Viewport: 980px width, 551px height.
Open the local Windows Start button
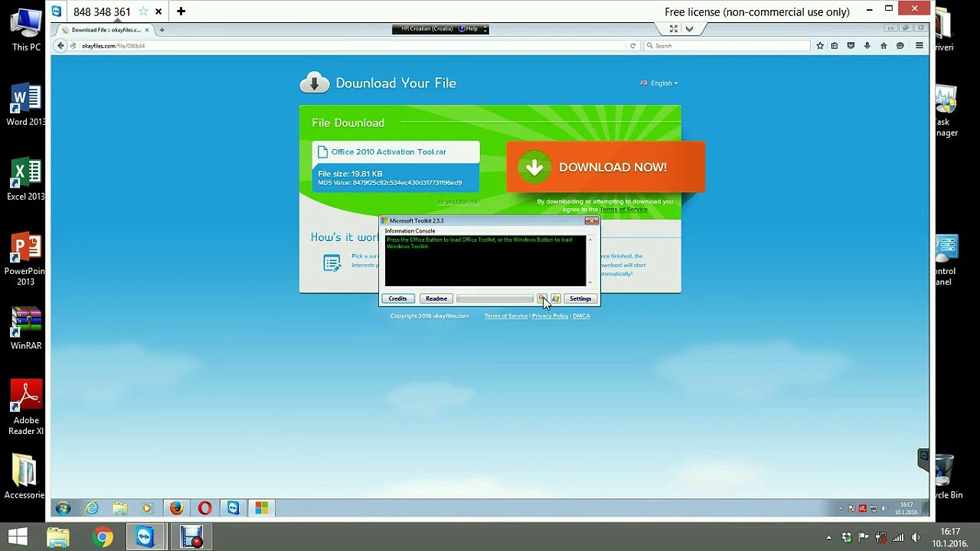point(18,537)
